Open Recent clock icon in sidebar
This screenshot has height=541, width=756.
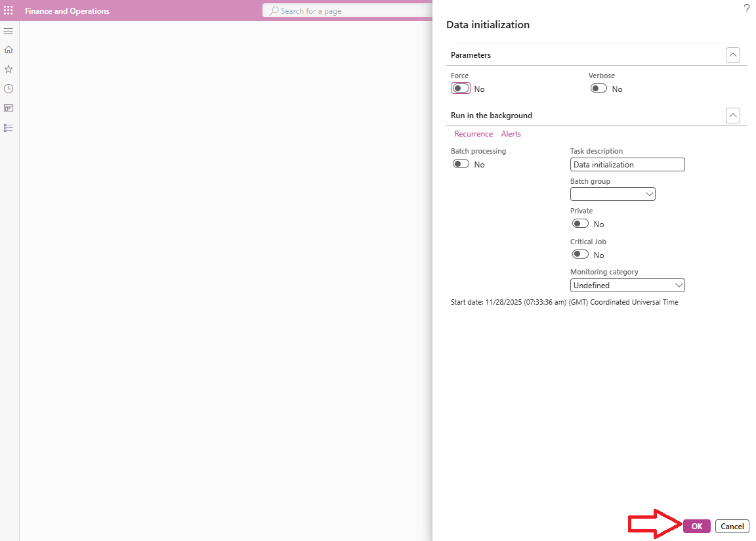[x=9, y=89]
